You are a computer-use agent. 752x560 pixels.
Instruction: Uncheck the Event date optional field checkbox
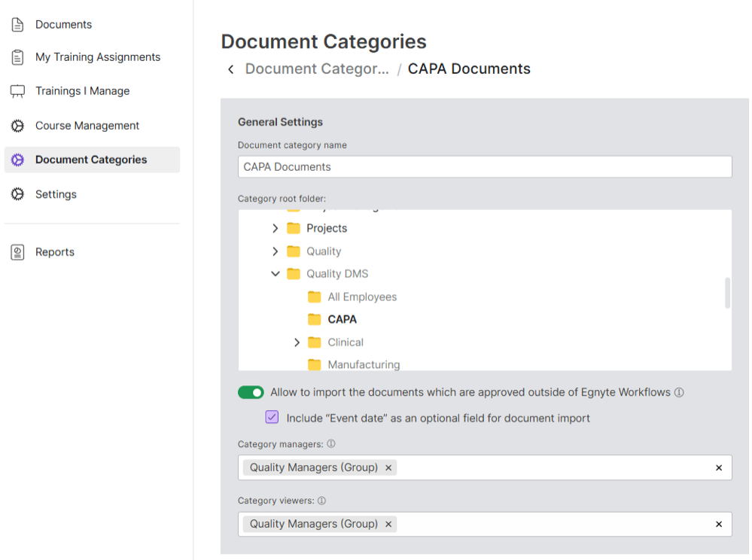pyautogui.click(x=272, y=417)
